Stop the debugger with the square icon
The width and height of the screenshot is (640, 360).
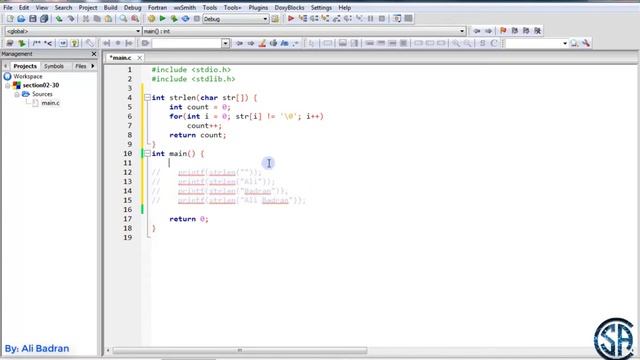click(x=382, y=19)
